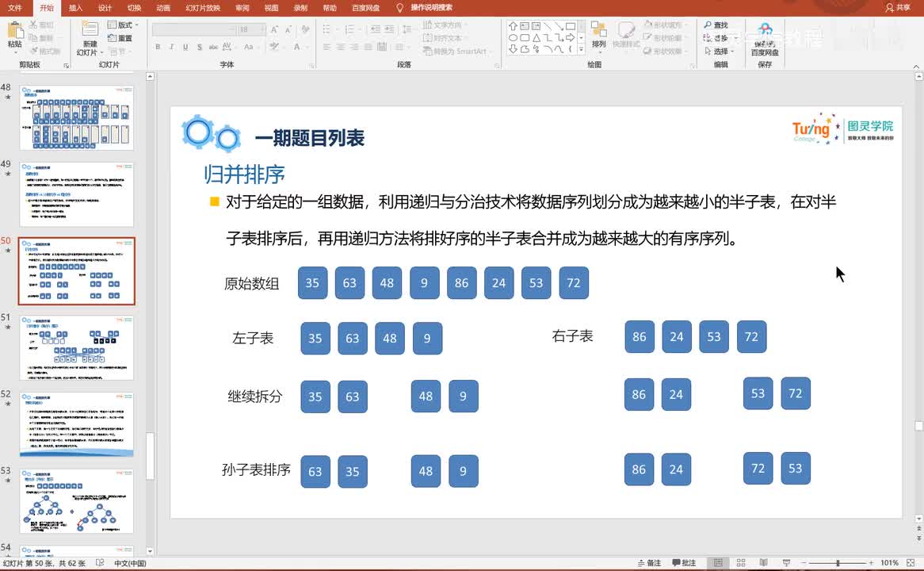The height and width of the screenshot is (571, 924).
Task: Select the triangle shape in shapes gallery
Action: pos(536,38)
